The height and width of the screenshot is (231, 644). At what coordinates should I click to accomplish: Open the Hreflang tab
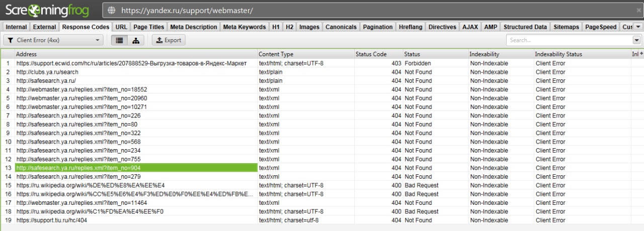point(411,27)
